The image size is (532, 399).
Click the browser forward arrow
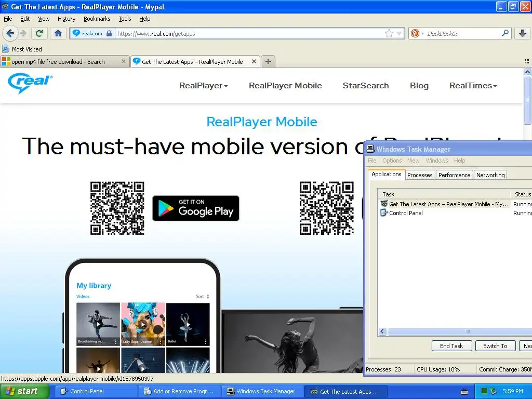click(x=23, y=33)
